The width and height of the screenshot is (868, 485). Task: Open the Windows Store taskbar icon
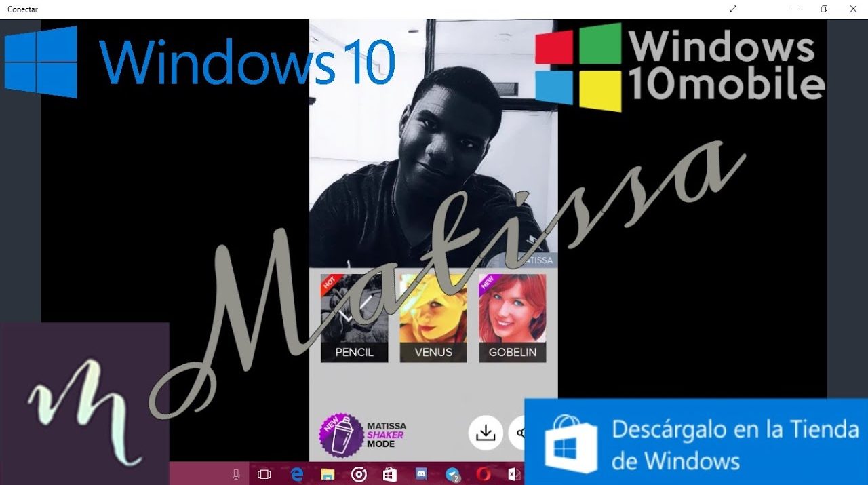click(389, 474)
